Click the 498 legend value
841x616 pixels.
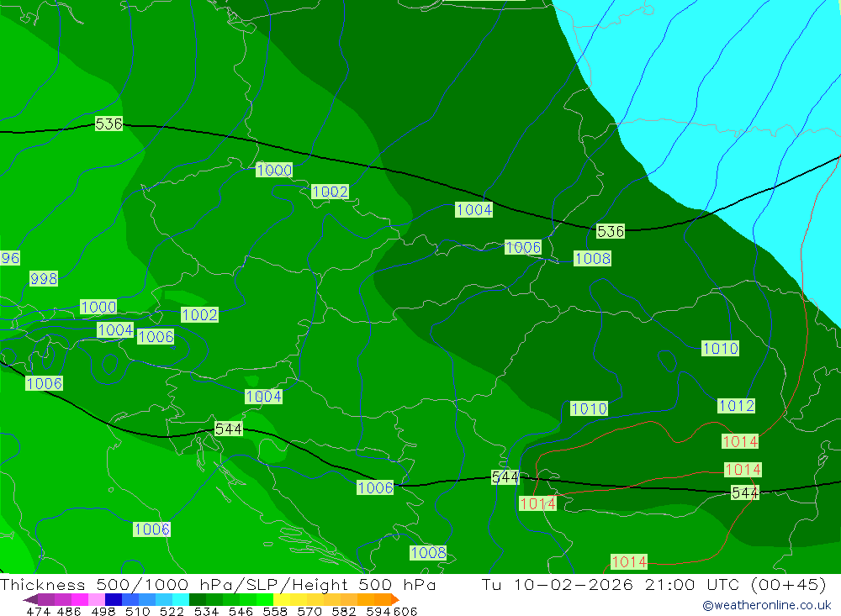[x=103, y=612]
